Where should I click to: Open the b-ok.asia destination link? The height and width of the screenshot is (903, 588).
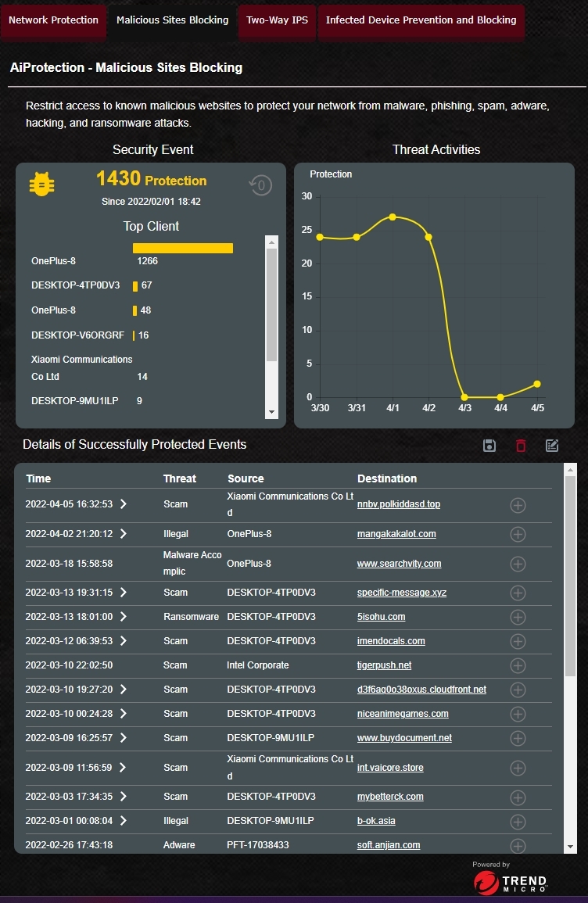pyautogui.click(x=376, y=821)
